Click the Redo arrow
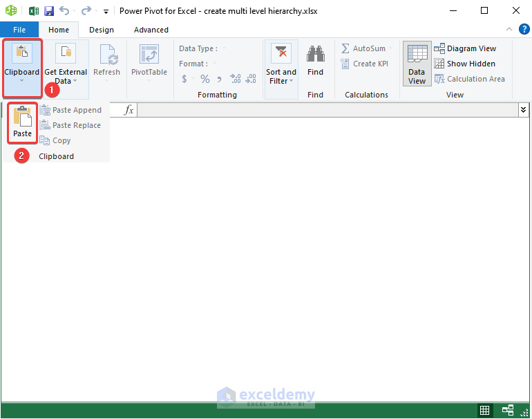Screen dimensions: 532x419 (86, 11)
